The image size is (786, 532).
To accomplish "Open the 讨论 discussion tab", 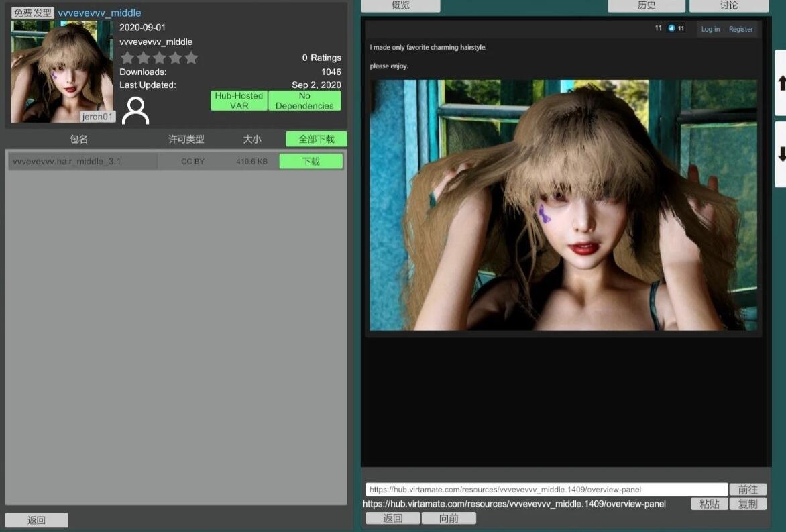I will (728, 5).
